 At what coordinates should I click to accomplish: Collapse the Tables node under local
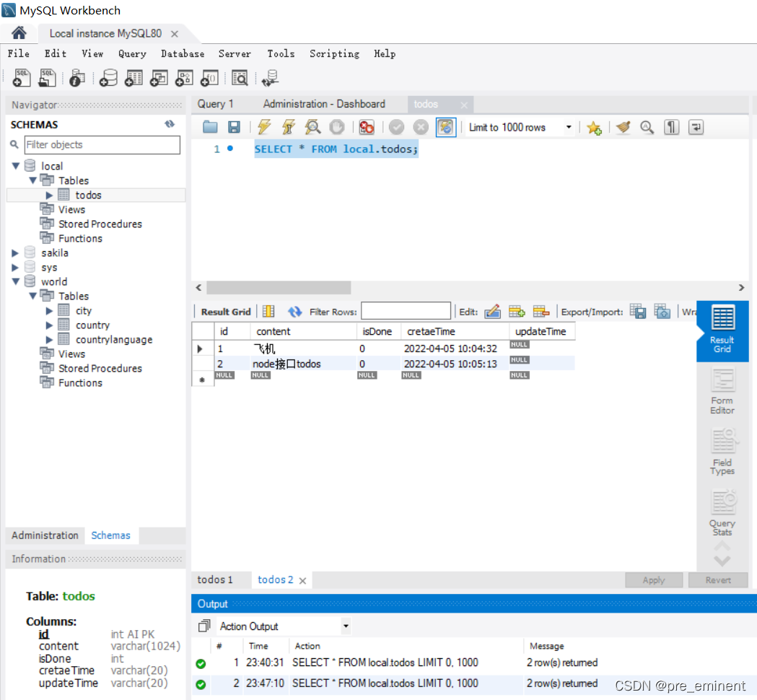tap(32, 180)
